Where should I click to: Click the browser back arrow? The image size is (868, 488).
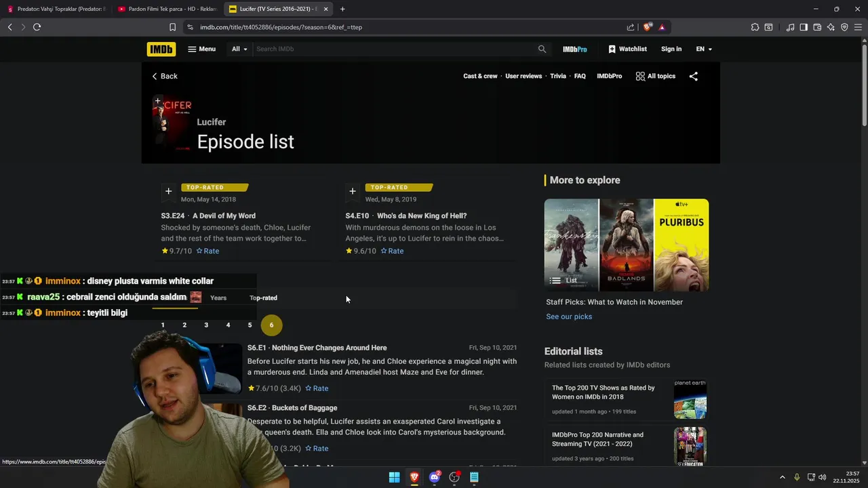[x=9, y=27]
